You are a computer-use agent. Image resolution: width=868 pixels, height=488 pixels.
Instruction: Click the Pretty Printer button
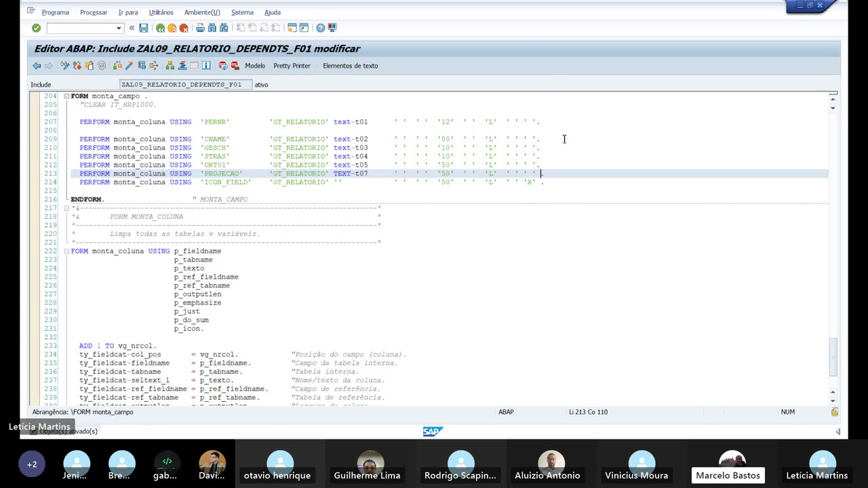point(292,66)
